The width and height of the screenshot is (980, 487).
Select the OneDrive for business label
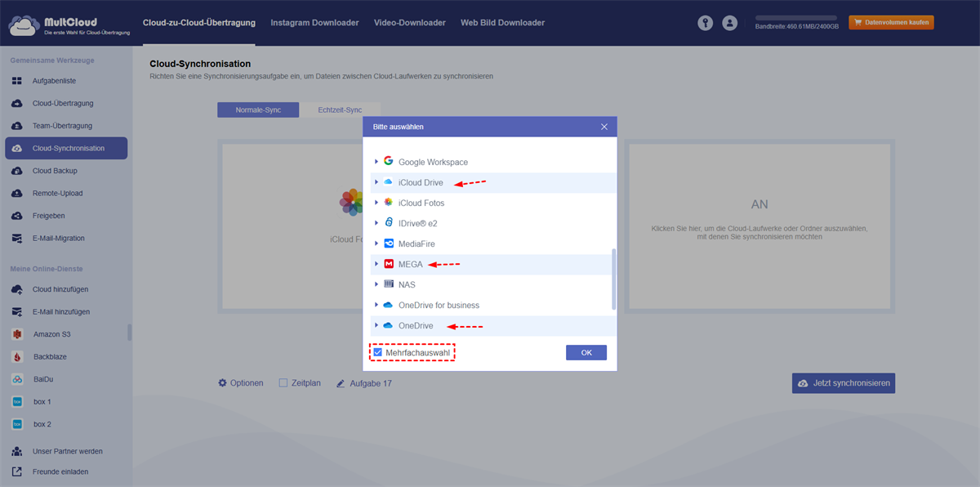(x=439, y=305)
